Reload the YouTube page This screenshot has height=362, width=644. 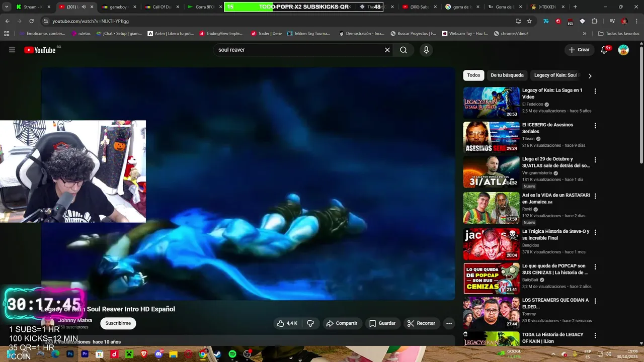coord(31,21)
